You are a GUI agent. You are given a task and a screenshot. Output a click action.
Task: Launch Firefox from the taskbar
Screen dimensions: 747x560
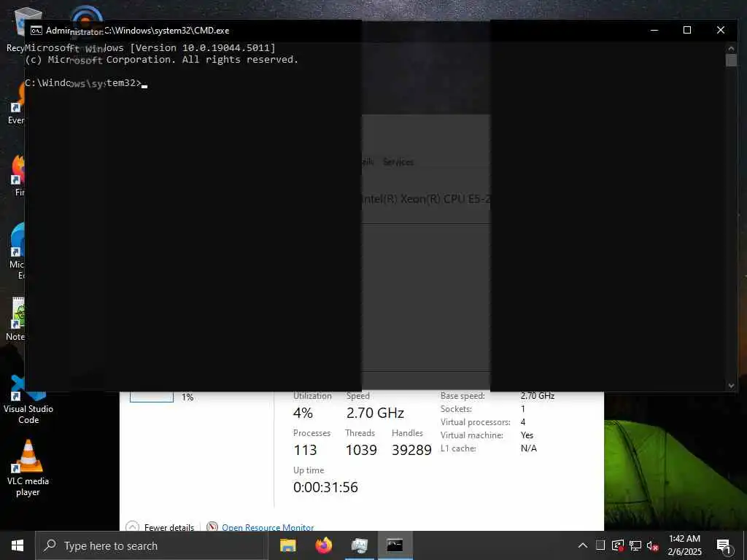click(323, 545)
